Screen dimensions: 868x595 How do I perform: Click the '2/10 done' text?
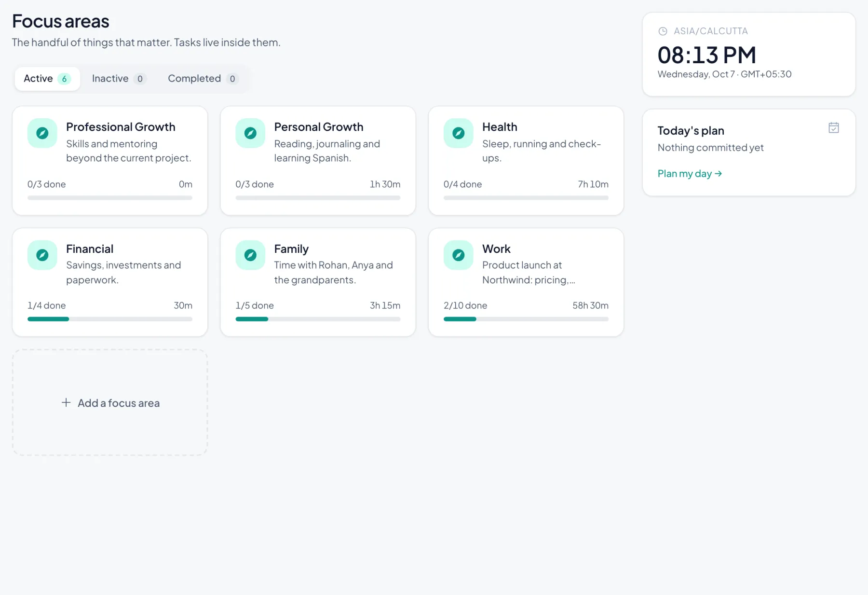coord(465,305)
